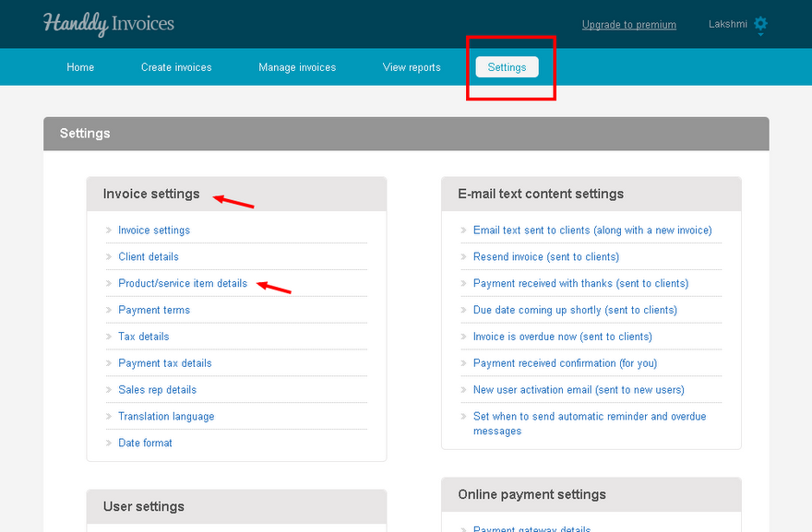Open the Invoice settings link
The image size is (812, 532).
point(154,231)
